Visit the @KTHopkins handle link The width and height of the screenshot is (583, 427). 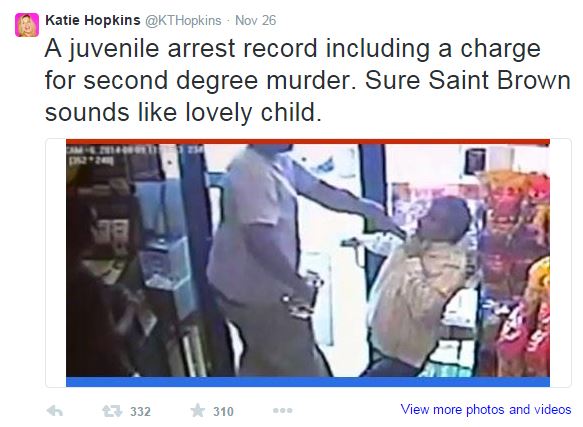coord(183,20)
